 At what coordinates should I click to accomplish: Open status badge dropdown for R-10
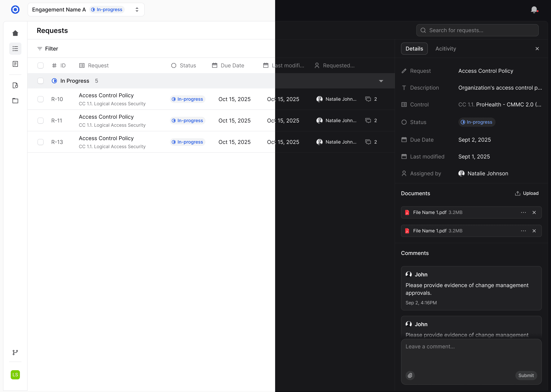point(187,99)
